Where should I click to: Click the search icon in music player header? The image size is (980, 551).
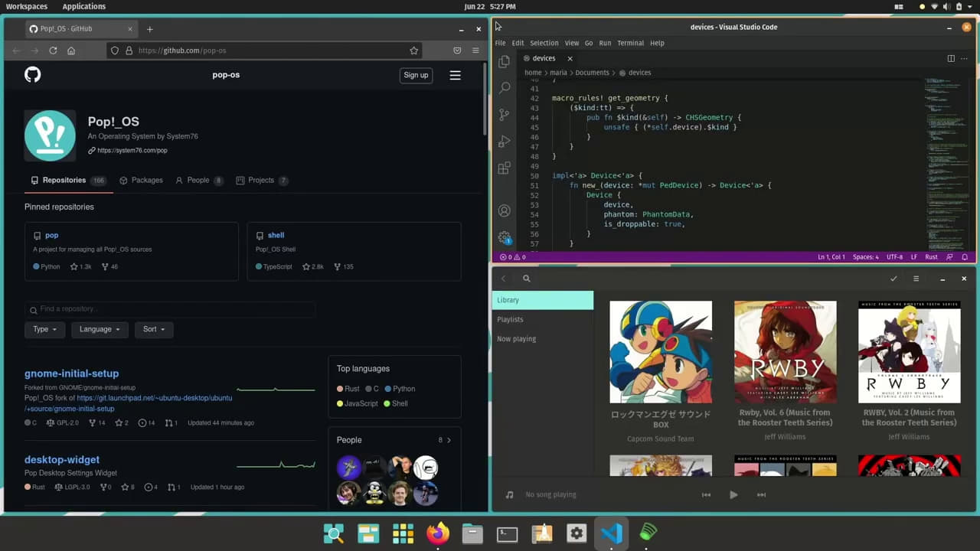click(x=526, y=279)
